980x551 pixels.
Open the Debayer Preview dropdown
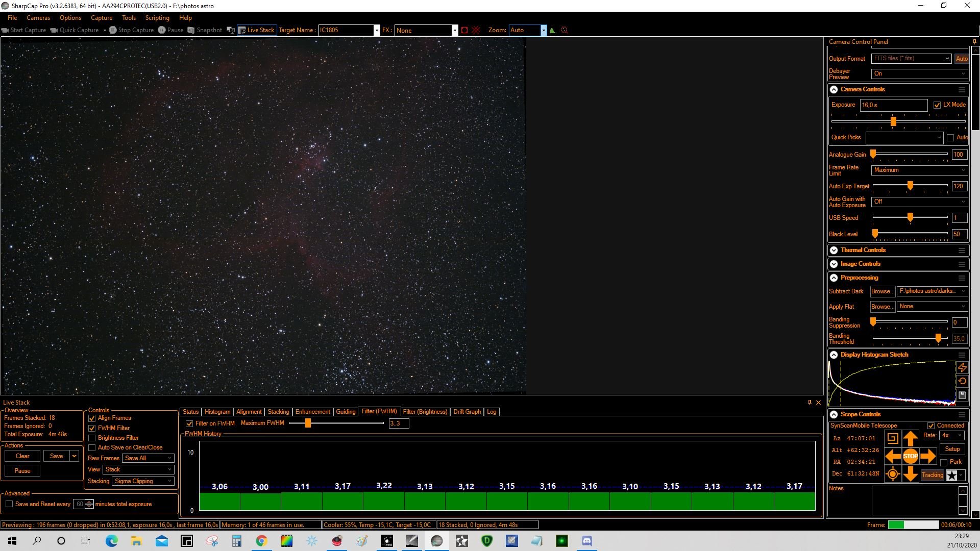919,74
